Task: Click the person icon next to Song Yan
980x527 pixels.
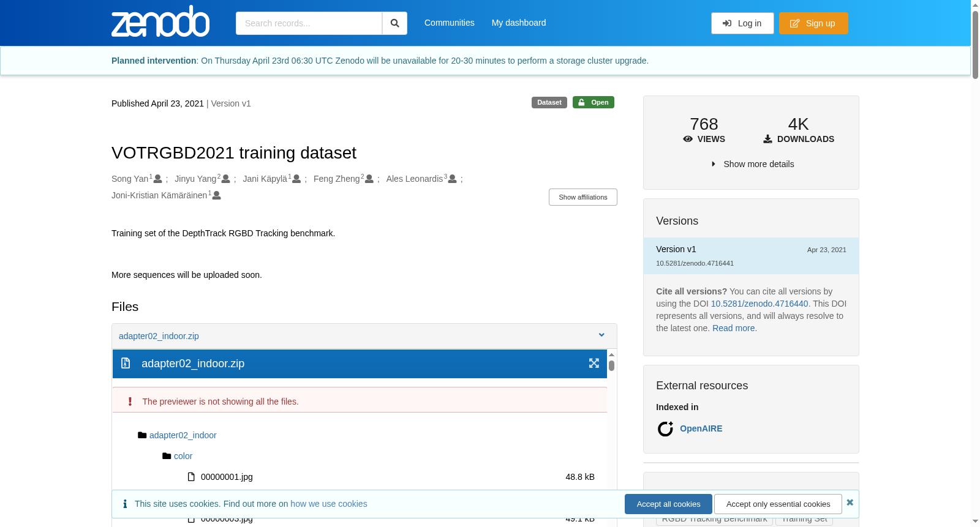Action: click(x=158, y=179)
